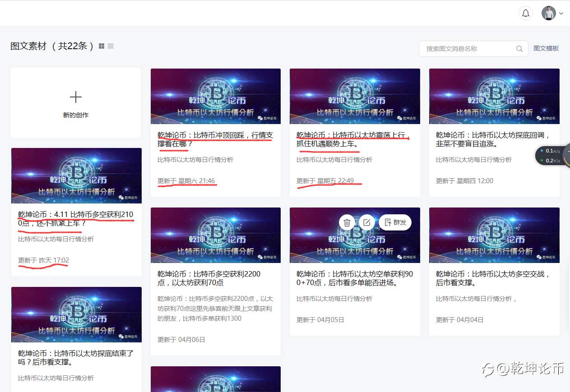
Task: Open title 比特币以太坊震荡上行，抓住机遇顺势上车。
Action: tap(353, 139)
